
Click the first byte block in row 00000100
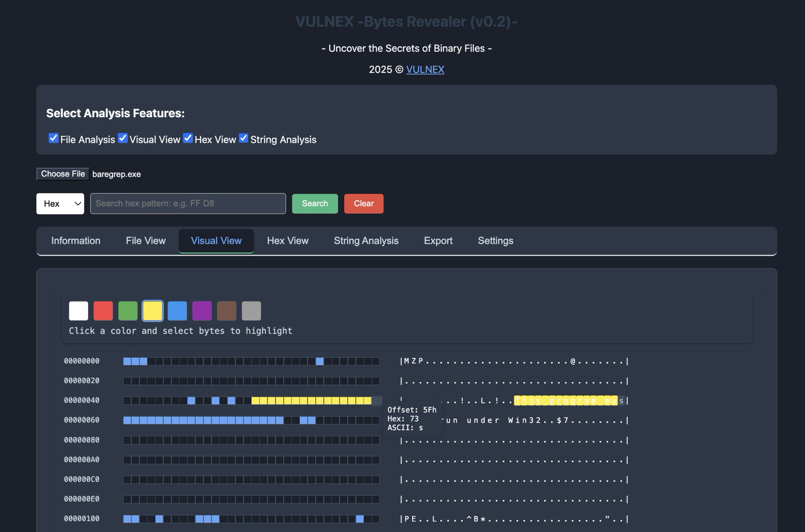127,519
